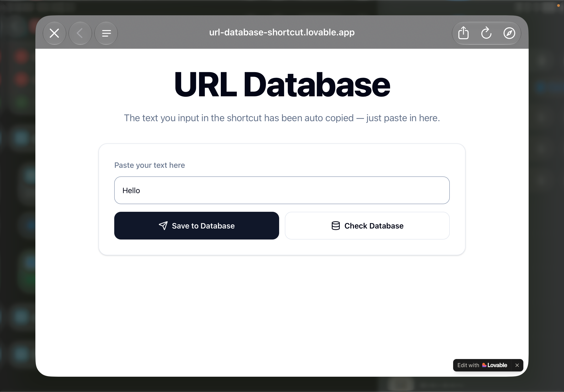
Task: Go back with the left chevron button
Action: [80, 33]
